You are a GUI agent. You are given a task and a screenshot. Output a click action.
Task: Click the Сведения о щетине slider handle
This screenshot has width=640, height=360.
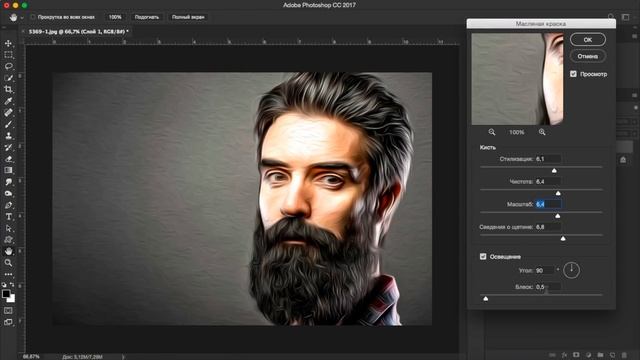(x=563, y=238)
